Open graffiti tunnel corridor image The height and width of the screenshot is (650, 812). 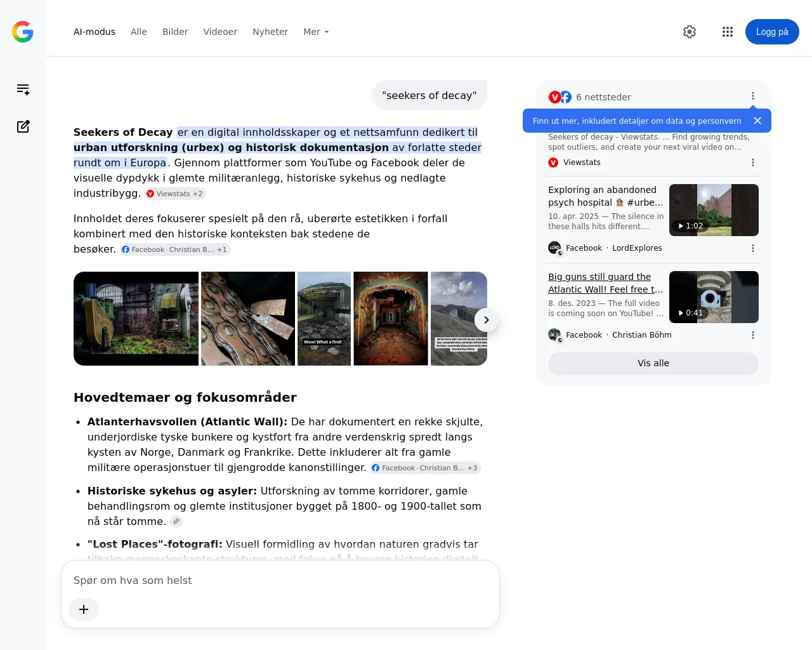coord(391,319)
